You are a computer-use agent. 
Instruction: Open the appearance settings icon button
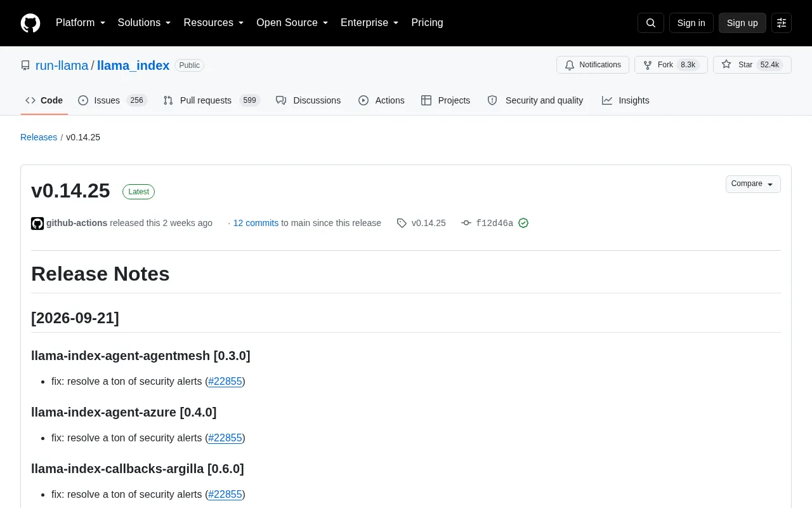782,23
